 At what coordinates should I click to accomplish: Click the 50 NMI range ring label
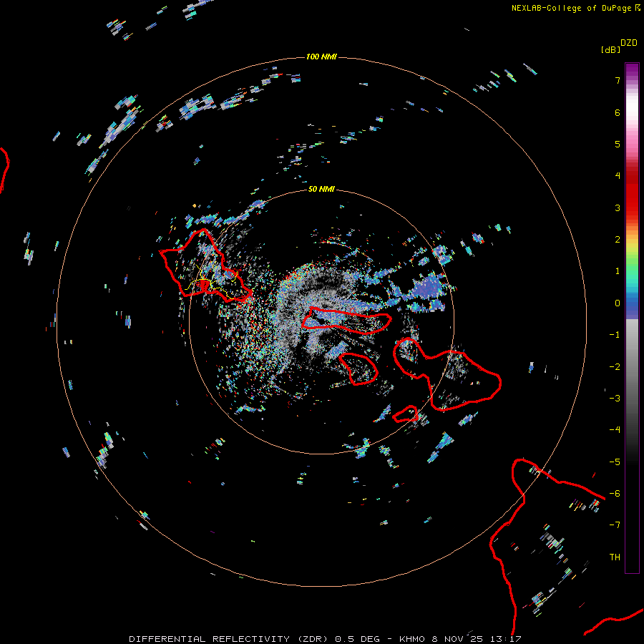(321, 189)
